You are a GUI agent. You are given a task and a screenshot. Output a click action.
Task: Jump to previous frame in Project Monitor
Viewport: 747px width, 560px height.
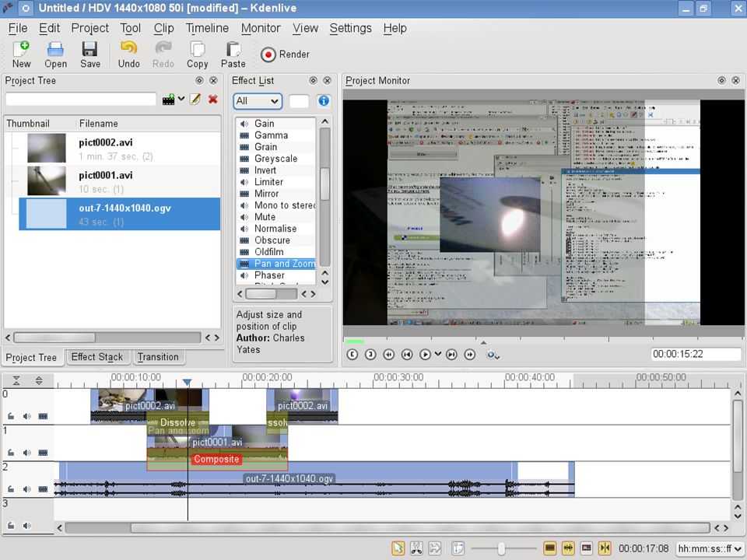406,355
